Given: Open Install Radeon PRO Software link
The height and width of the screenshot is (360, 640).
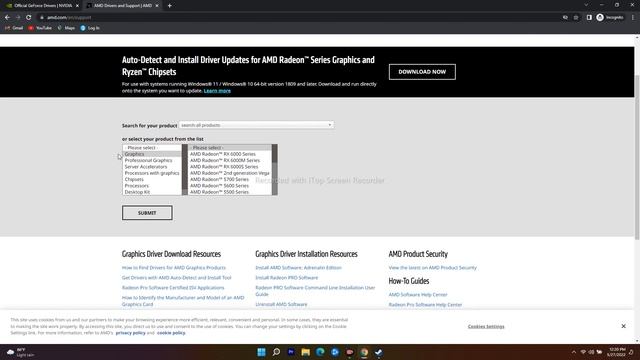Looking at the screenshot, I should click(x=287, y=278).
